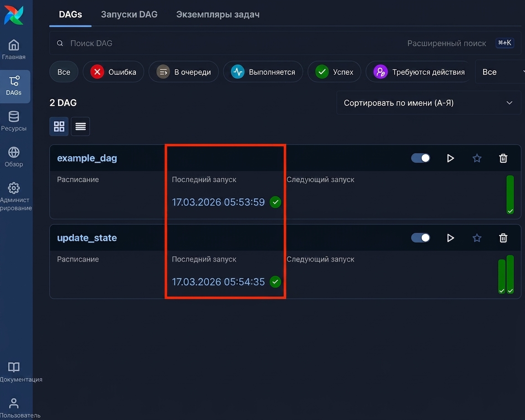The image size is (525, 420).
Task: Pause example_dag with its toggle switch
Action: [421, 158]
